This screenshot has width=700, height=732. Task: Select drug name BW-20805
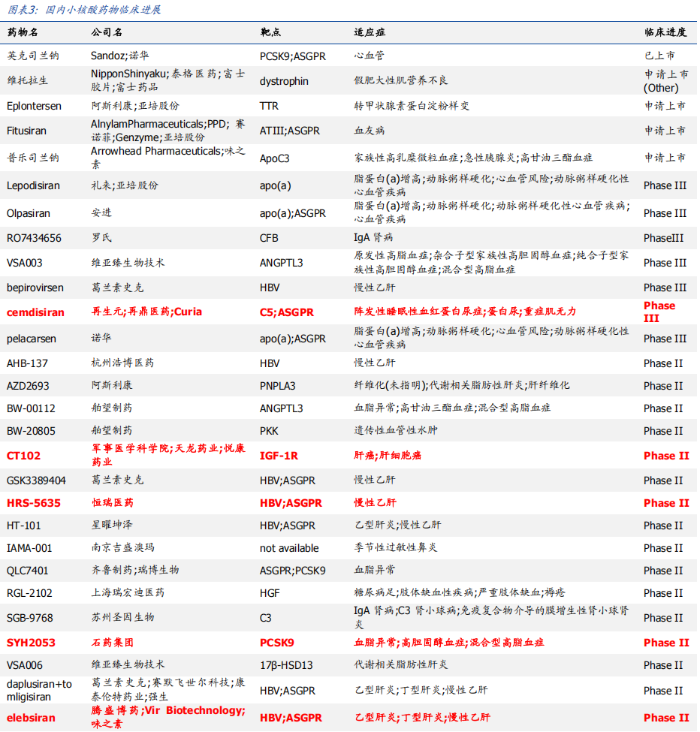[31, 431]
